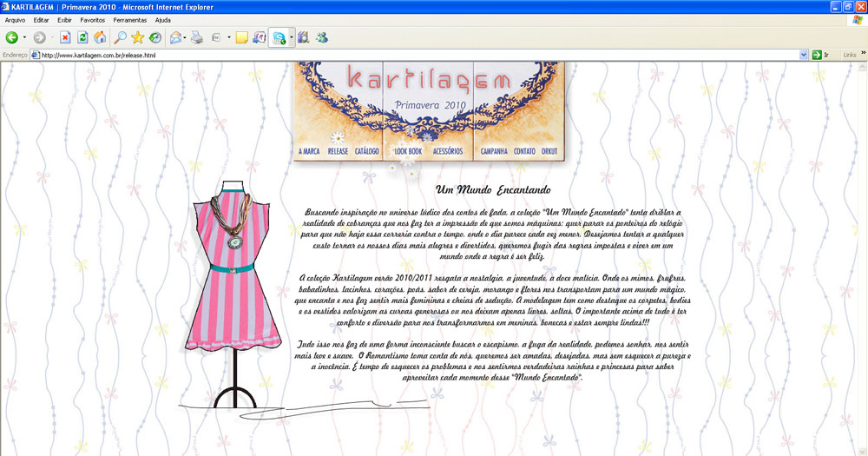868x456 pixels.
Task: Open the CONTATO site link
Action: [524, 151]
